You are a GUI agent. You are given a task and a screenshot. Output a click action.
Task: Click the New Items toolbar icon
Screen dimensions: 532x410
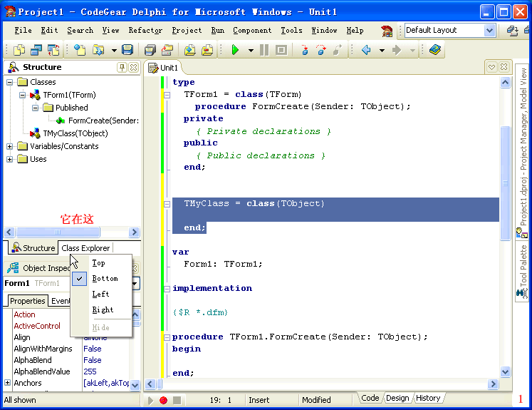[x=19, y=51]
